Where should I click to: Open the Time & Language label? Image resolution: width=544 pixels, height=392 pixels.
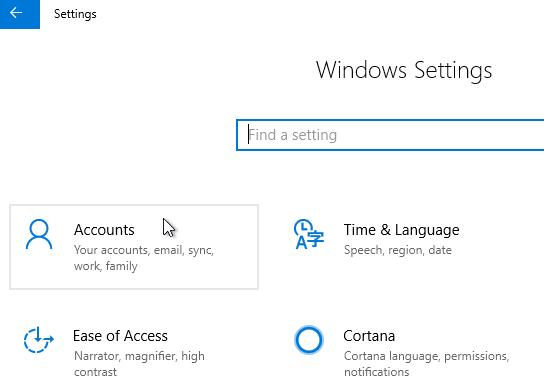point(401,230)
